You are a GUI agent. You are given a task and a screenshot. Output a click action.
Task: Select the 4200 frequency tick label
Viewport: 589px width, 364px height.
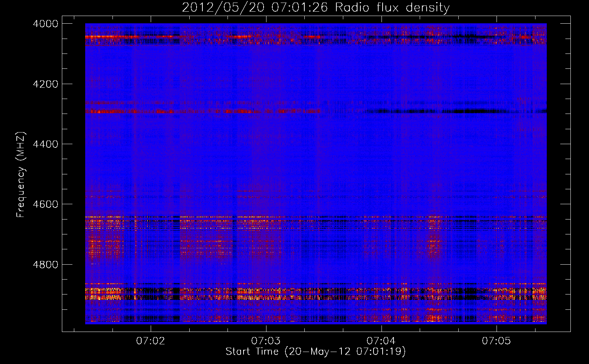tap(46, 84)
